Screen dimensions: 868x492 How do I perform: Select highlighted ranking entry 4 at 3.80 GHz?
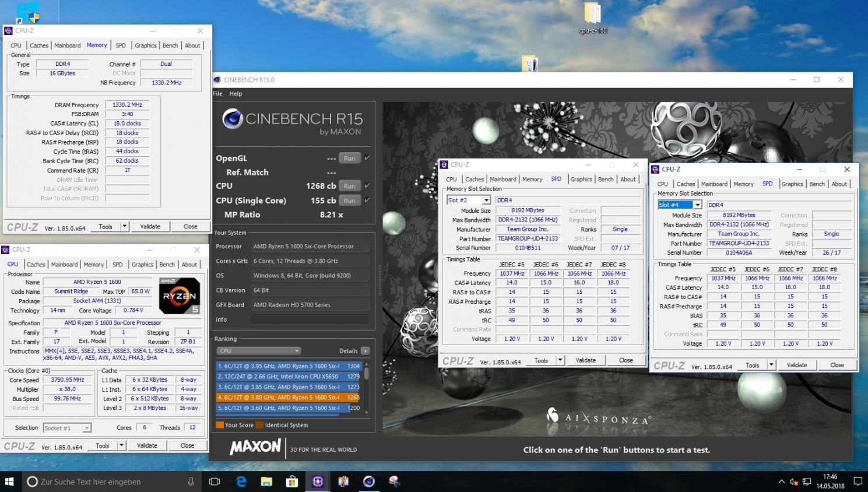(x=289, y=398)
